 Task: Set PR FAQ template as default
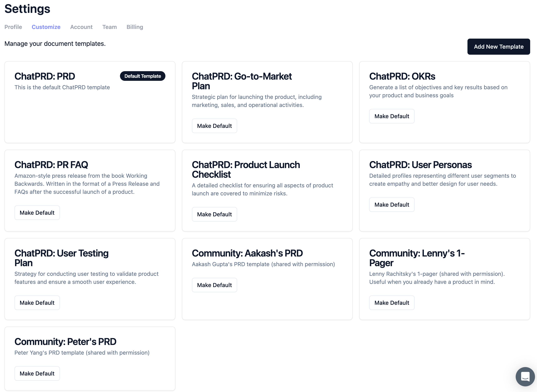pyautogui.click(x=37, y=213)
